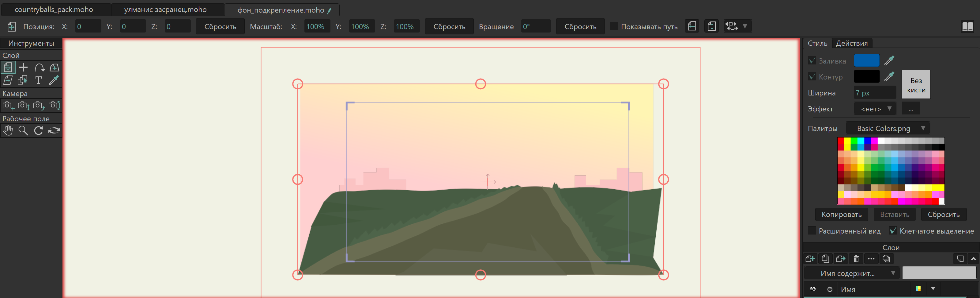Enable the Показывать путь checkbox
The image size is (980, 298).
[614, 26]
